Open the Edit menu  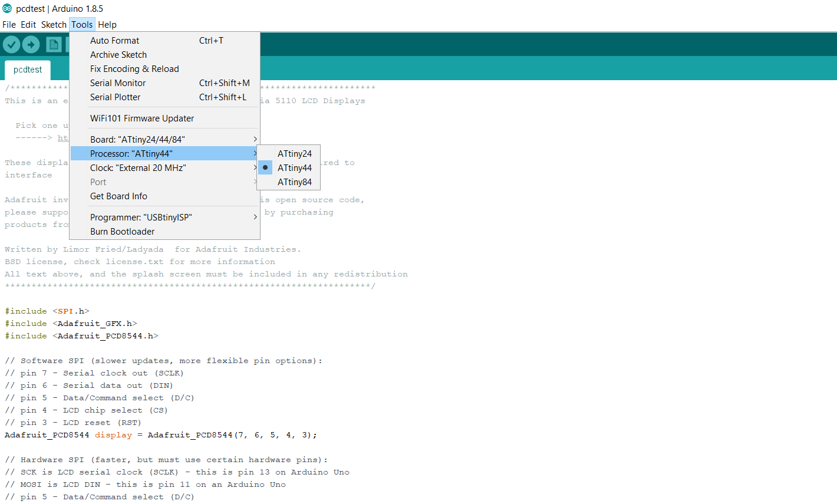click(28, 25)
